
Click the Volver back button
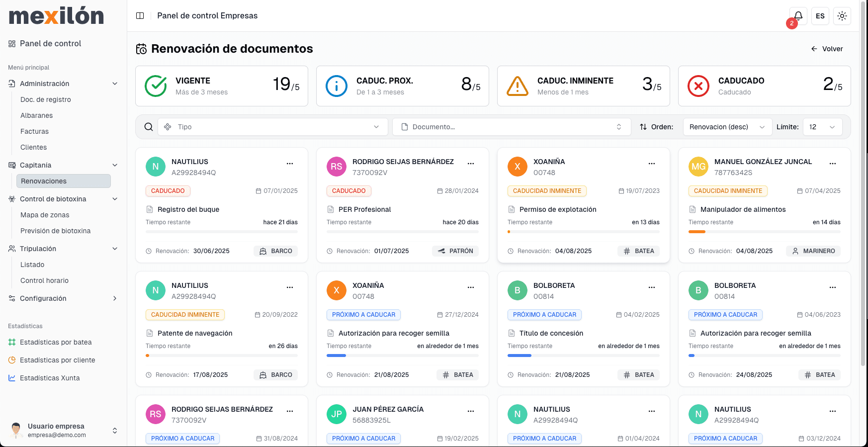827,49
